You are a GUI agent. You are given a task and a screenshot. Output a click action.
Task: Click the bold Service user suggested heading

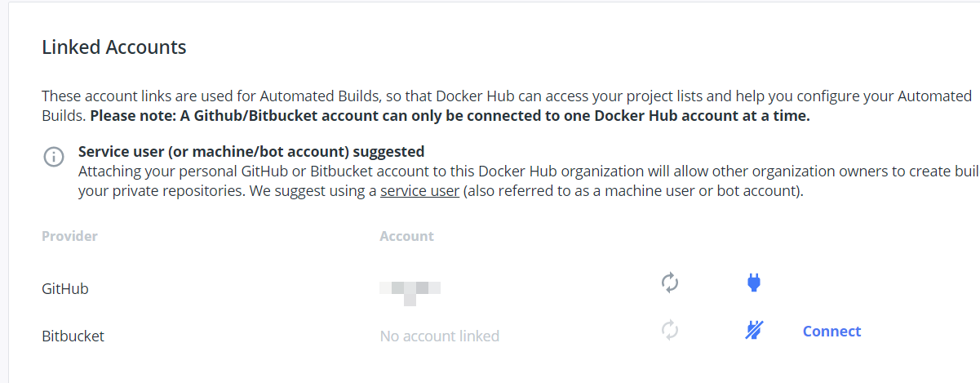251,151
